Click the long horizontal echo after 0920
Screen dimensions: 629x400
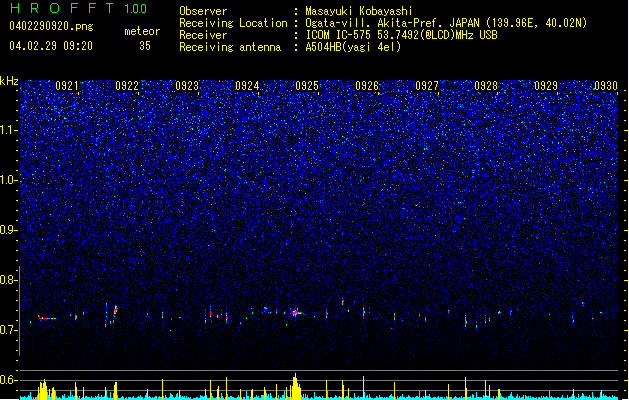click(x=48, y=318)
